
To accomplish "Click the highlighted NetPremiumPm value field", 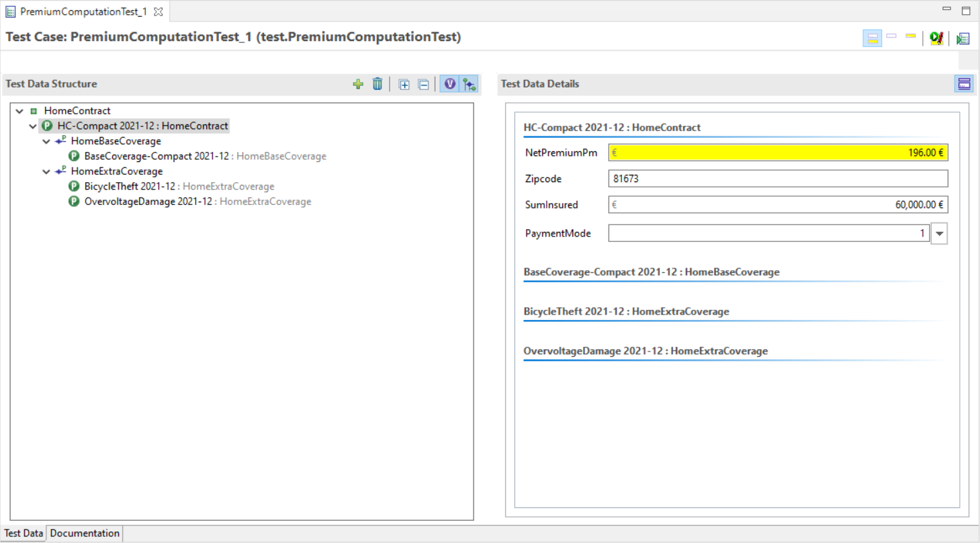I will coord(777,153).
